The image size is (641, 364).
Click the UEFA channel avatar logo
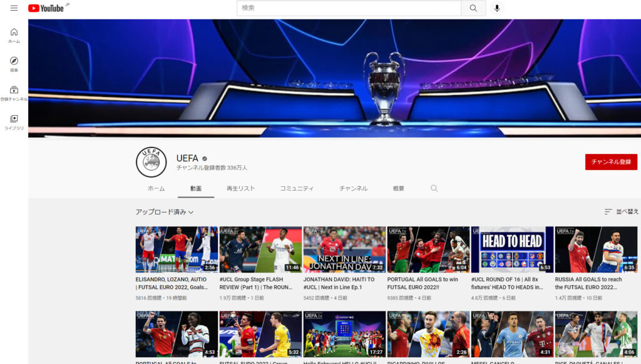[151, 163]
